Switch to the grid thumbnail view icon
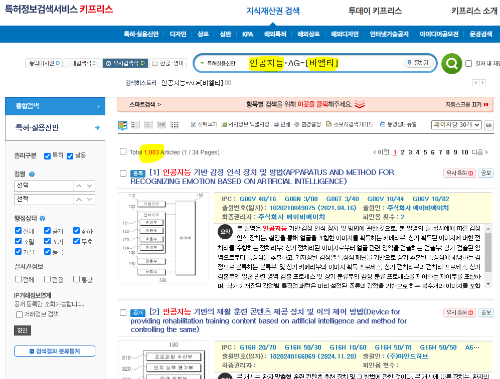The image size is (500, 379). [174, 125]
